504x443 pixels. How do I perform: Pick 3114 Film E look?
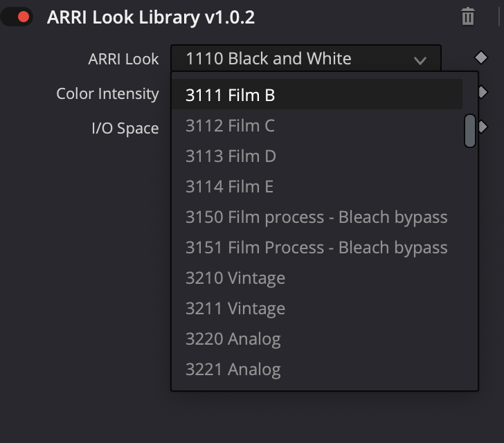317,186
